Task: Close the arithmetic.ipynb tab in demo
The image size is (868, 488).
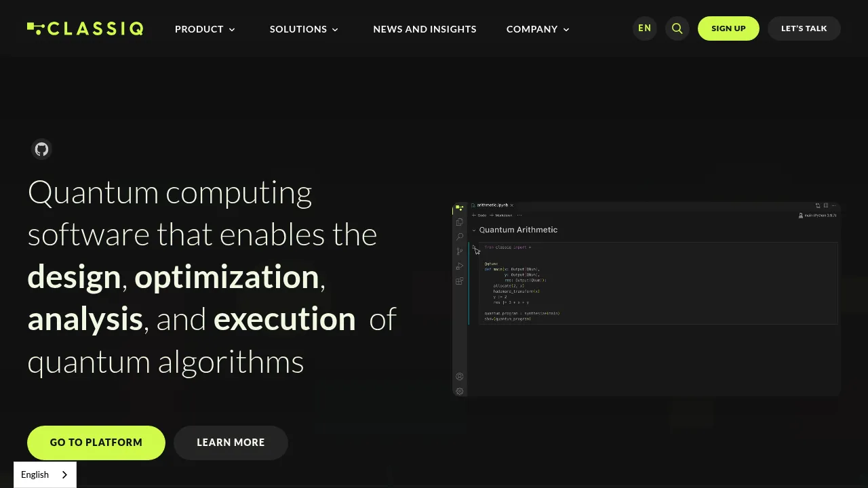Action: (512, 205)
